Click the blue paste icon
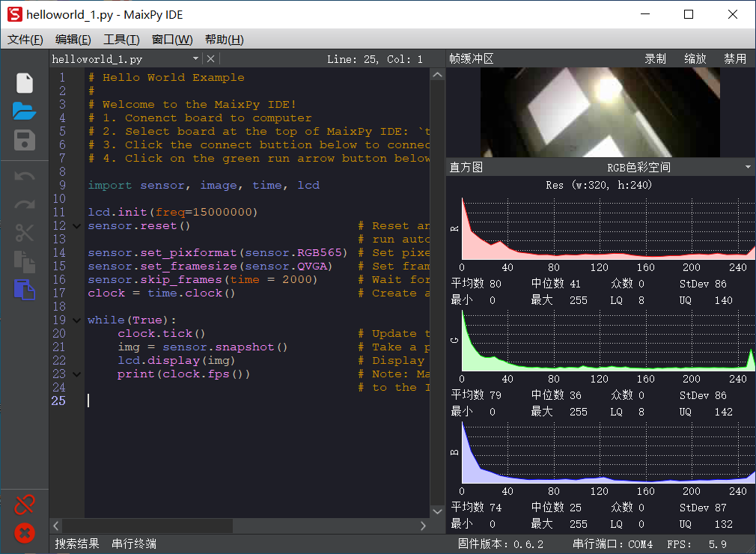This screenshot has height=554, width=756. pos(24,291)
